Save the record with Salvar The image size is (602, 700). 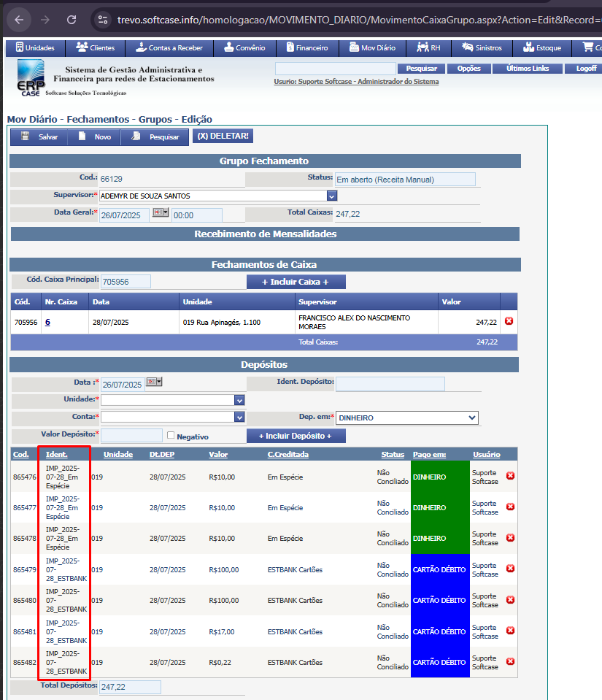pos(39,136)
